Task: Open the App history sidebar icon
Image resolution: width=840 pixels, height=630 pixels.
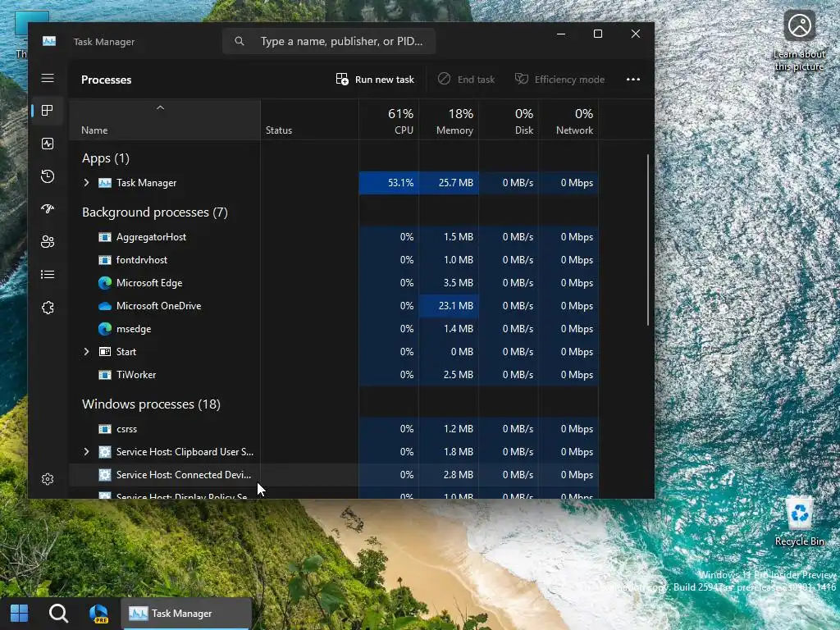Action: point(48,176)
